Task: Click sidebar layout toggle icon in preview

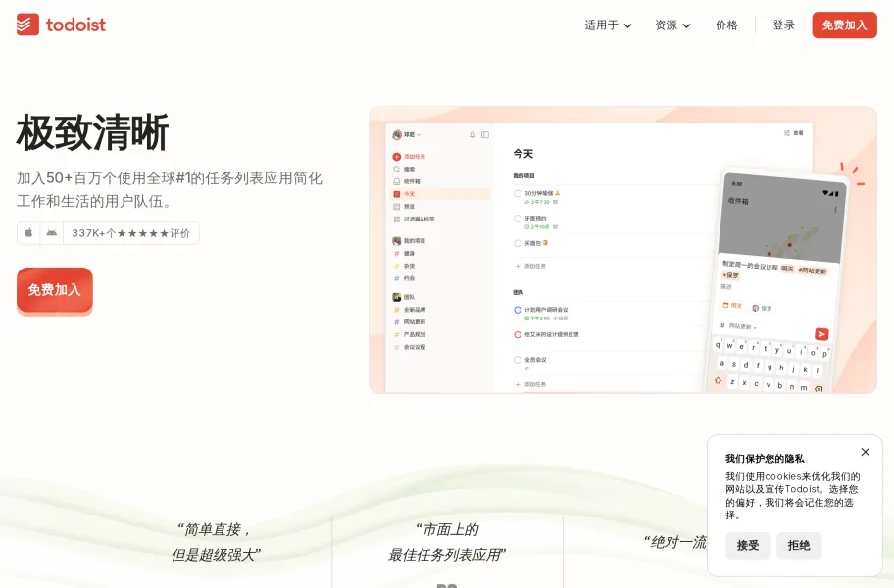Action: pos(484,135)
